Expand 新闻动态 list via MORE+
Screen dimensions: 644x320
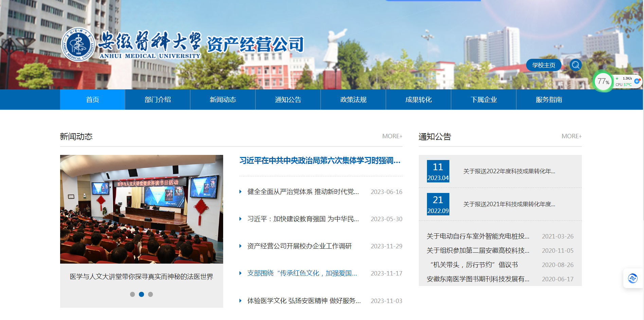pyautogui.click(x=392, y=136)
